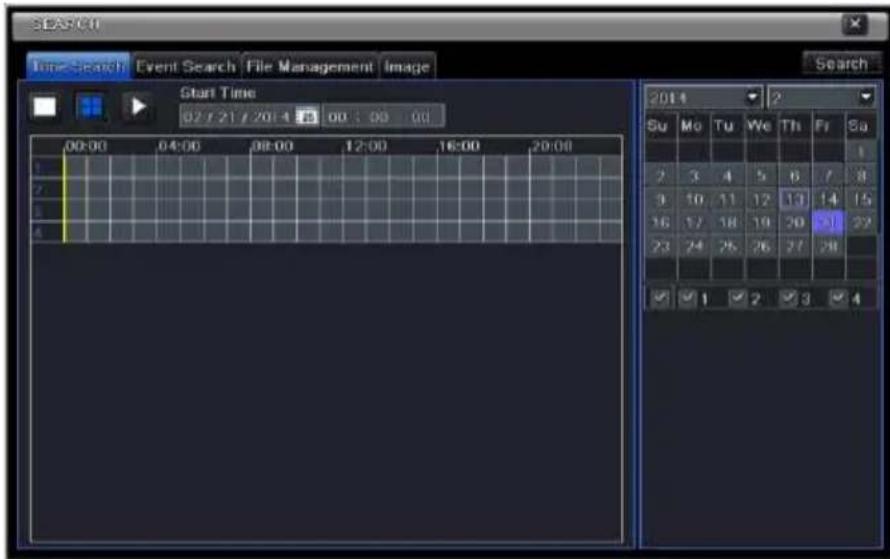Select day 15 in the calendar
890x559 pixels.
coord(861,199)
